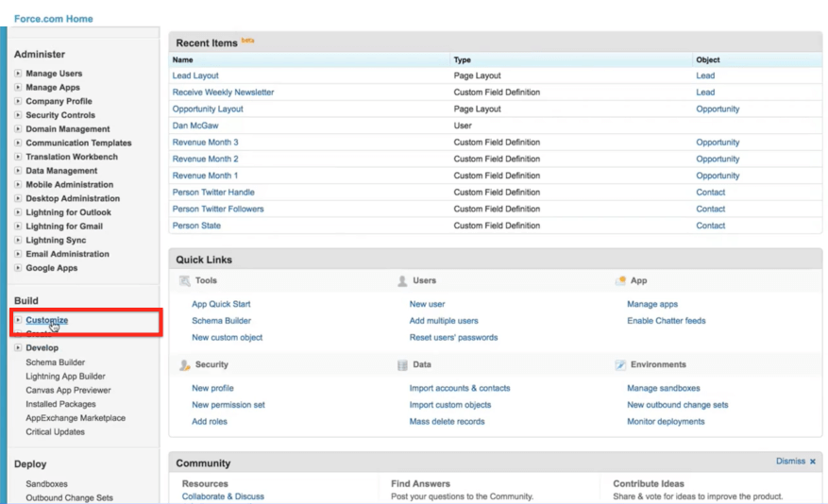The image size is (828, 504).
Task: Expand Communication Templates arrow
Action: (18, 143)
